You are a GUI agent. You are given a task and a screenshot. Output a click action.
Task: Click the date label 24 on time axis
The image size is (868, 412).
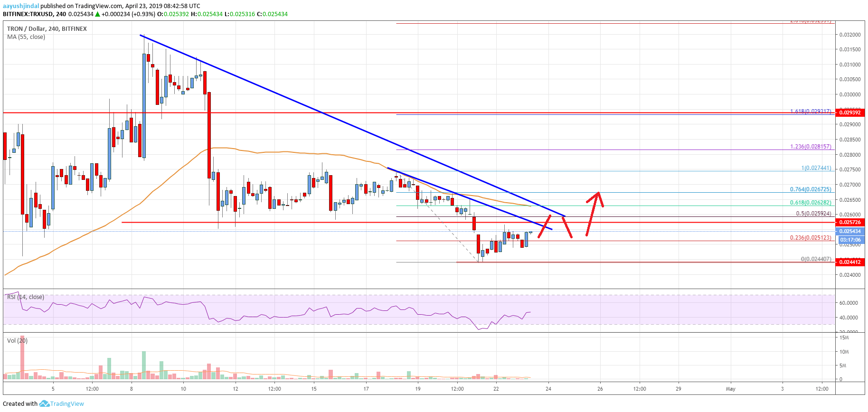point(548,389)
